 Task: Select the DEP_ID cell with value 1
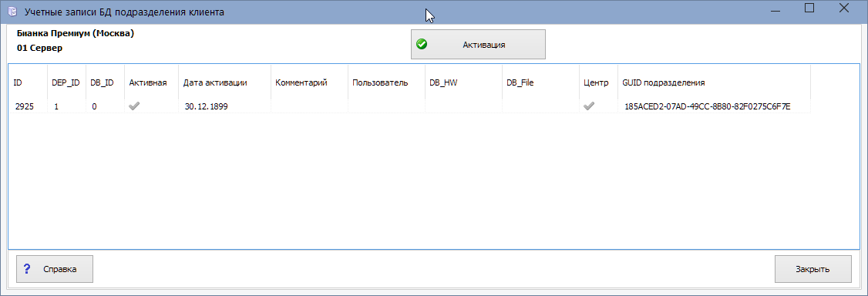66,107
